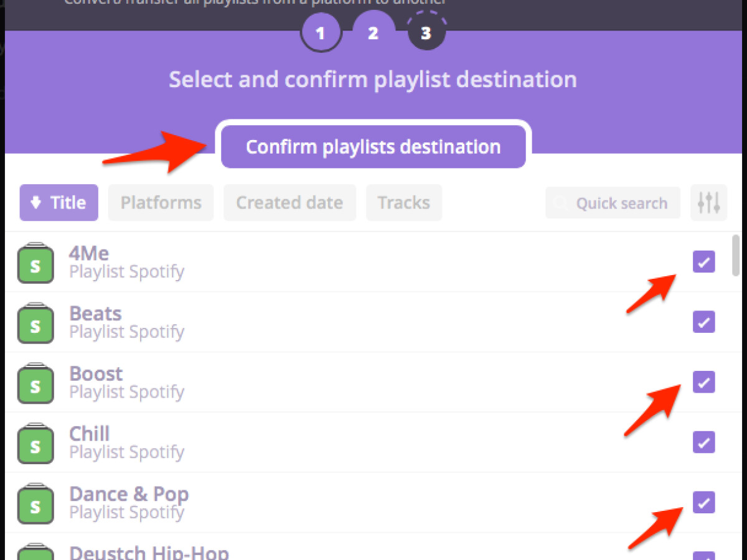The width and height of the screenshot is (747, 560).
Task: Click the Chill Spotify playlist icon
Action: point(35,444)
